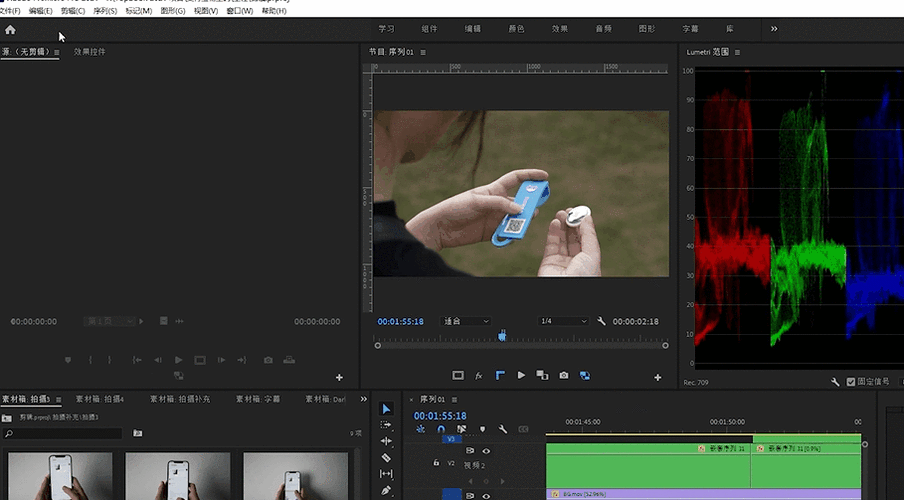Switch to the 颜色 workspace
This screenshot has height=500, width=904.
coord(515,29)
